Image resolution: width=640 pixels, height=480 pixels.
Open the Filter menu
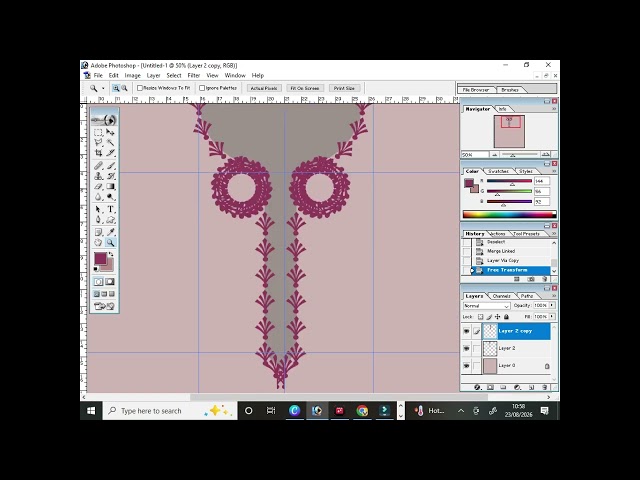point(194,76)
